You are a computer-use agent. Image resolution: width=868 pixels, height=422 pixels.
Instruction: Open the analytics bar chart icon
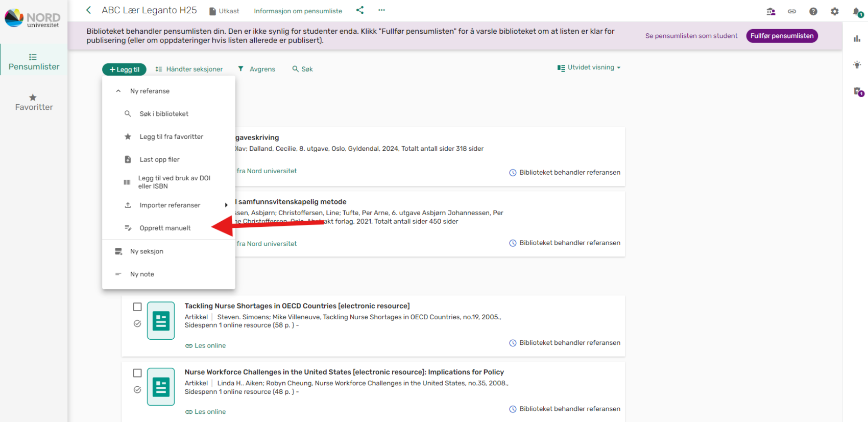click(x=857, y=39)
